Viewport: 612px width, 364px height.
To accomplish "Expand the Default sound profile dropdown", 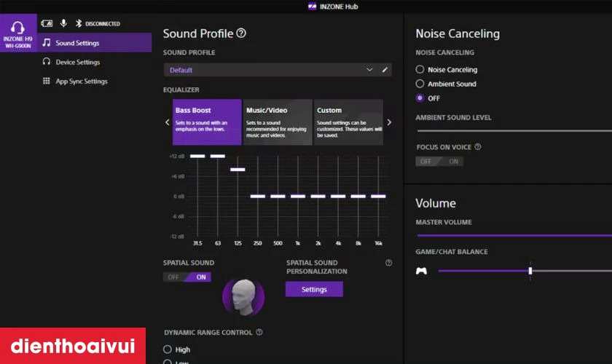I will [369, 70].
